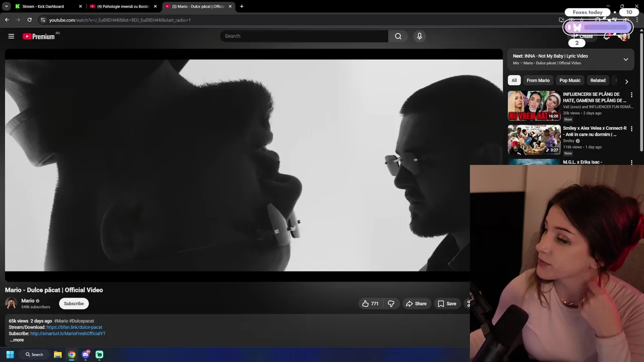644x362 pixels.
Task: Open the Smiley channel name
Action: click(x=569, y=141)
